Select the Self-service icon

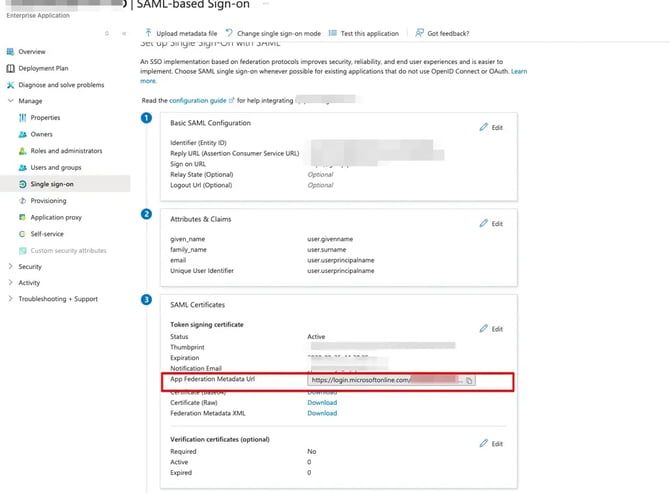[23, 234]
